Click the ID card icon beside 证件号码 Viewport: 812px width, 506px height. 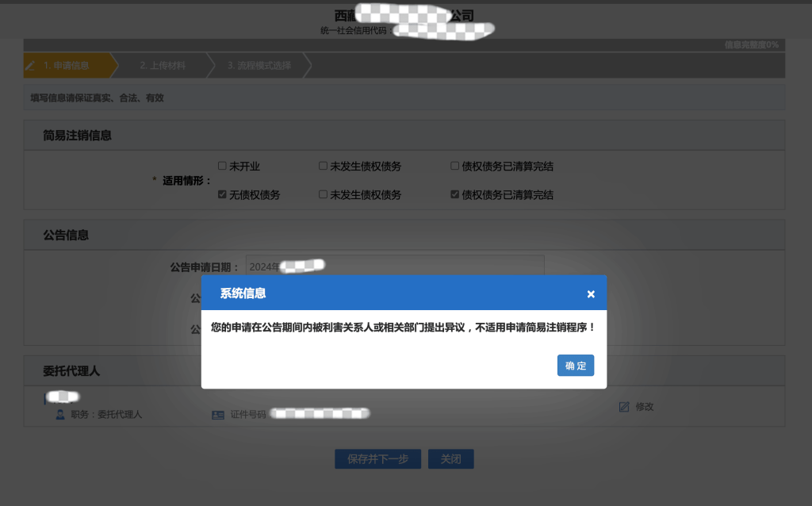point(218,415)
